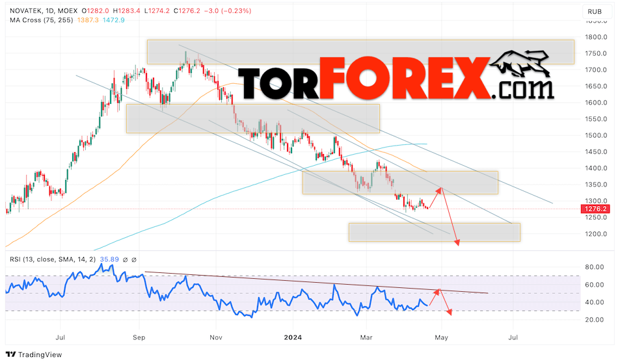Image resolution: width=620 pixels, height=364 pixels.
Task: Click the 1600.0 price axis label
Action: [596, 103]
